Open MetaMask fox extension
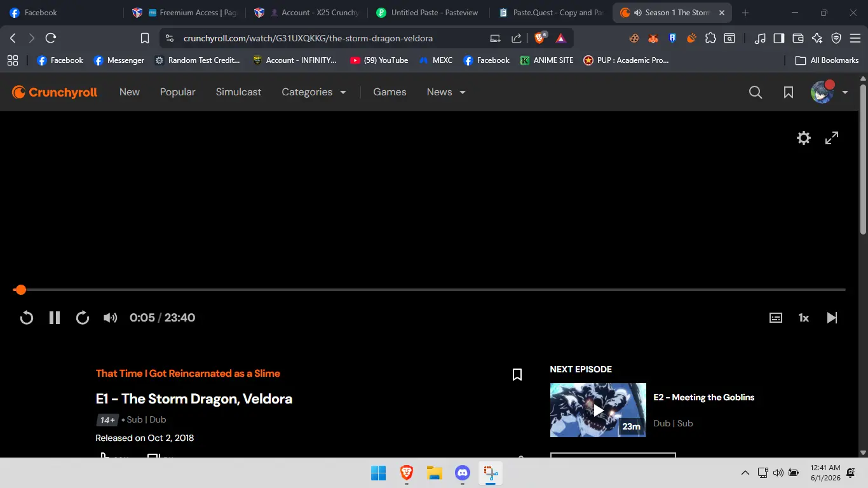Image resolution: width=868 pixels, height=488 pixels. point(653,38)
